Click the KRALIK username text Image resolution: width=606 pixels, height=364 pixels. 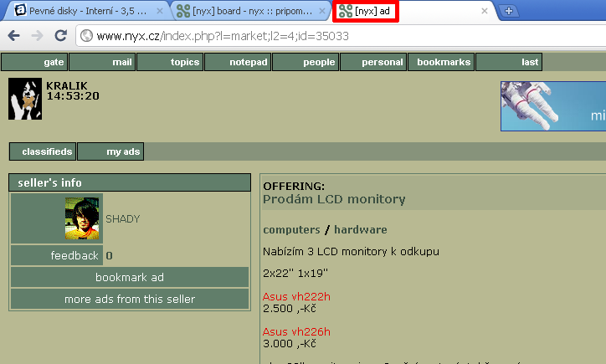coord(67,85)
